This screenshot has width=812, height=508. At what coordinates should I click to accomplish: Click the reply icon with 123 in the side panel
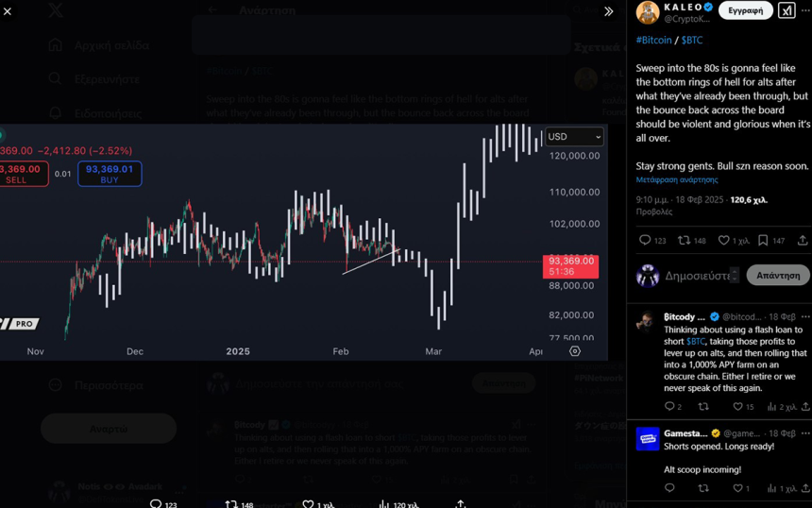pyautogui.click(x=652, y=240)
